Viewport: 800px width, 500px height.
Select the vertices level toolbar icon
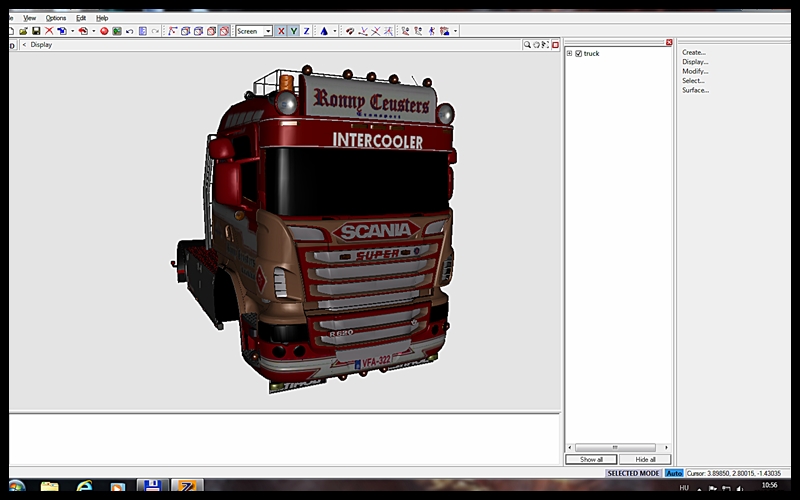172,31
